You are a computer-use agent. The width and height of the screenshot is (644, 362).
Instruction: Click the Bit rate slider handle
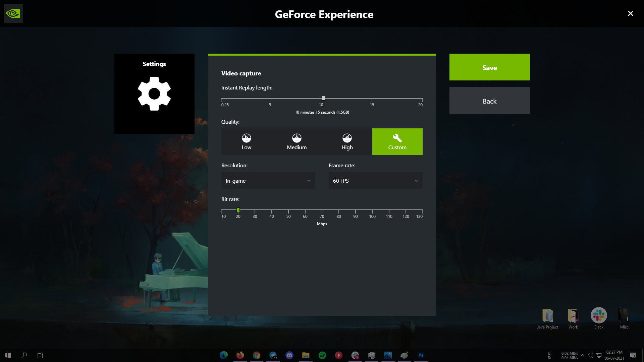(238, 210)
